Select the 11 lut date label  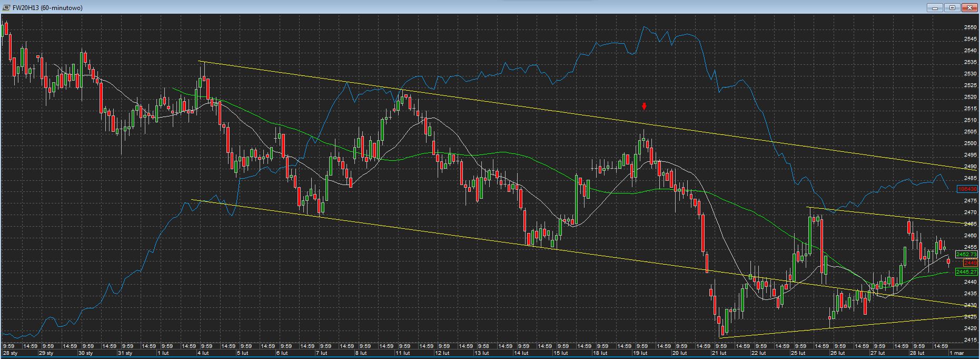(403, 353)
